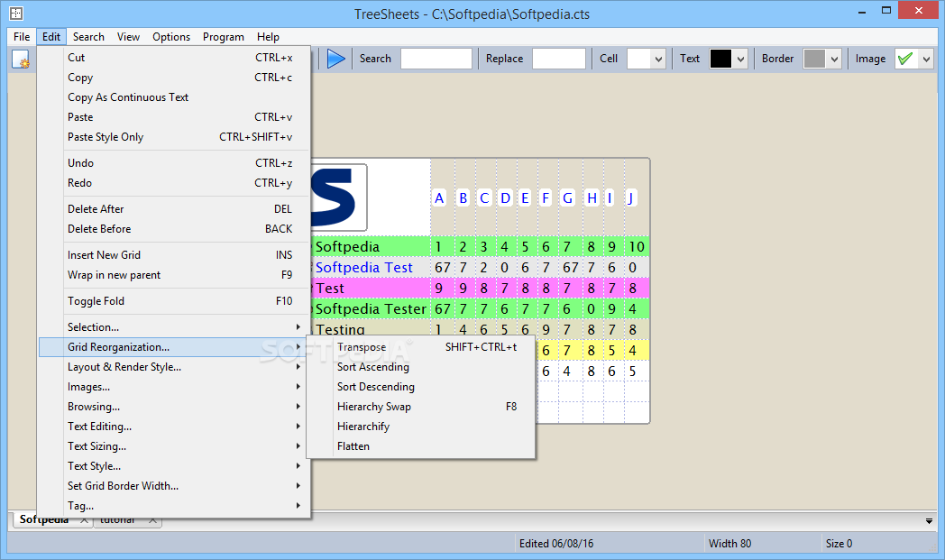Expand the Images... submenu
Screen dimensions: 945x560
pos(174,386)
